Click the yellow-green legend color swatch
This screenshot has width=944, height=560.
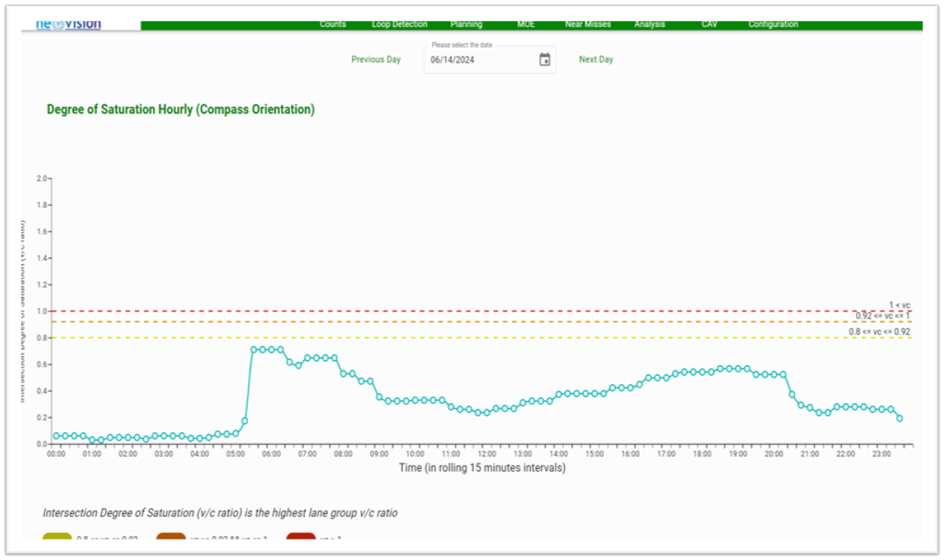[x=57, y=536]
